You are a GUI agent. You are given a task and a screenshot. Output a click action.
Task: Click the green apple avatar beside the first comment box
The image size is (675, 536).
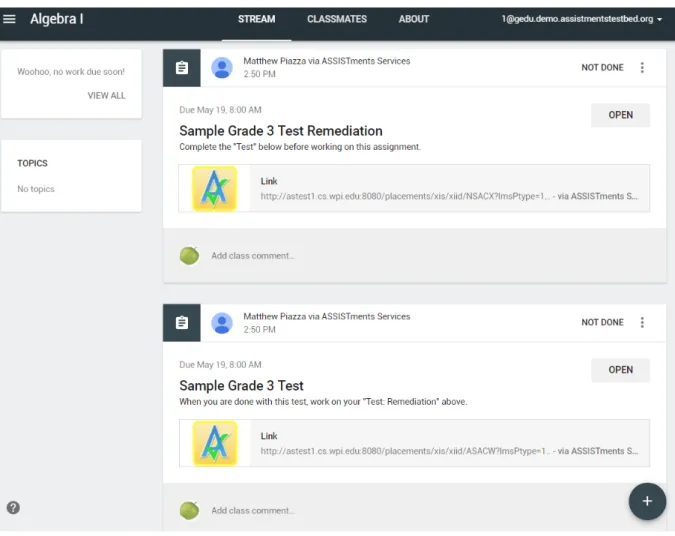(189, 256)
